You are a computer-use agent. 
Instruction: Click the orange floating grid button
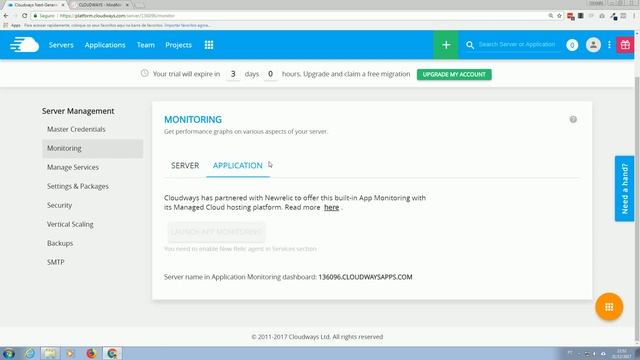point(609,307)
